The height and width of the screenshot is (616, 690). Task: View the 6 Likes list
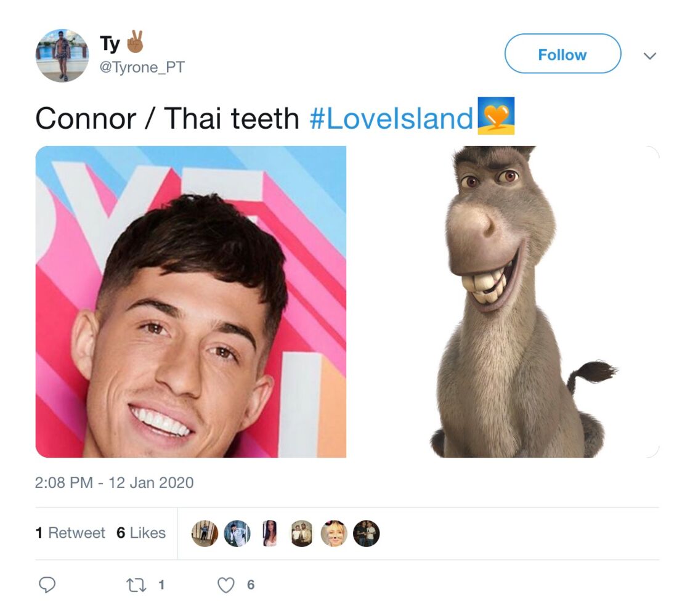coord(141,533)
